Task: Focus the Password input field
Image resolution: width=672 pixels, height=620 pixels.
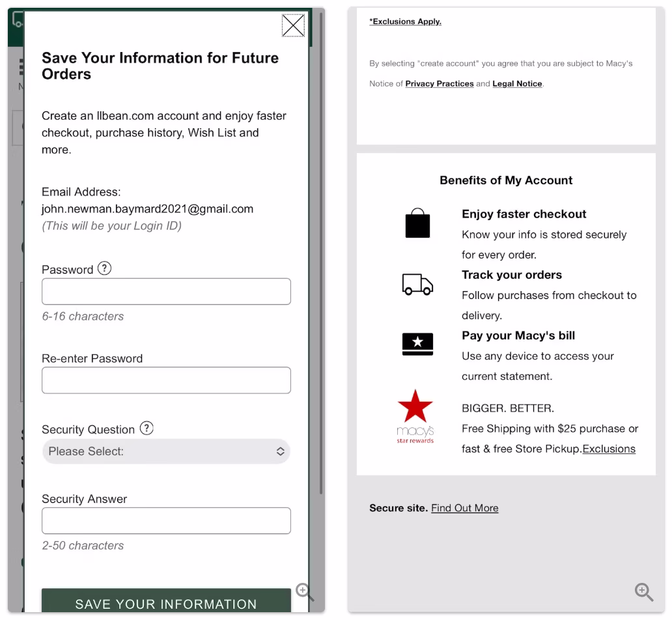Action: point(166,292)
